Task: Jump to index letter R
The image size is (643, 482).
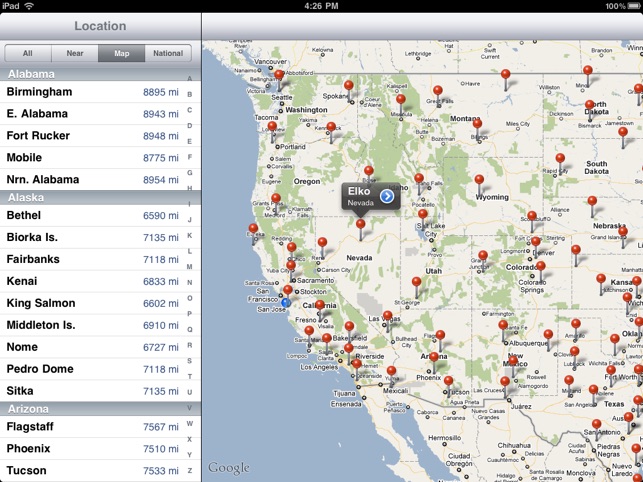Action: [x=190, y=345]
